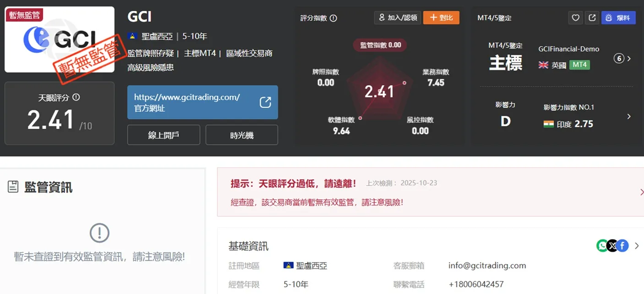Click the GCIFinancial-Demo server name

coord(568,49)
